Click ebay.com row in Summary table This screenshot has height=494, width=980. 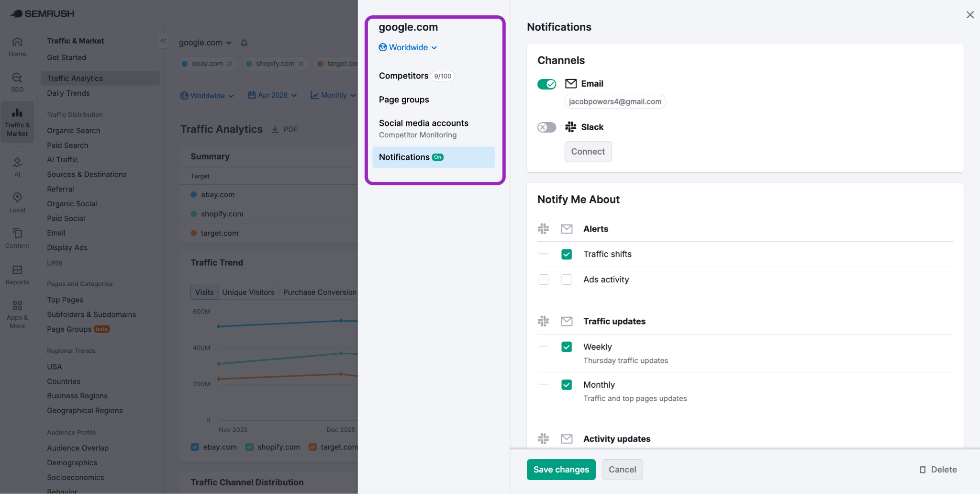(x=269, y=194)
